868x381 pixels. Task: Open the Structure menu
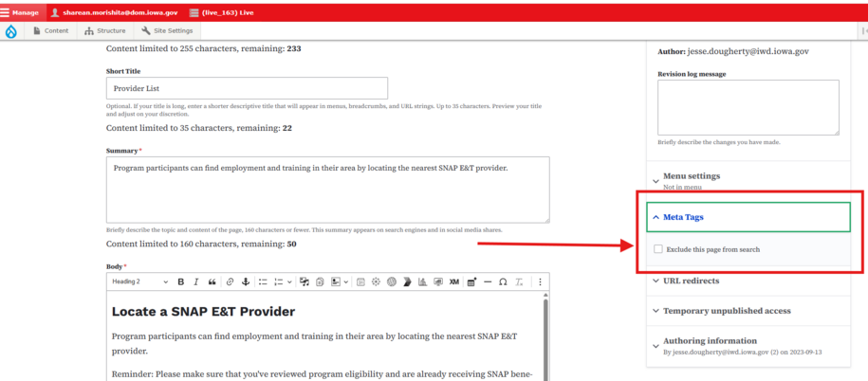104,31
